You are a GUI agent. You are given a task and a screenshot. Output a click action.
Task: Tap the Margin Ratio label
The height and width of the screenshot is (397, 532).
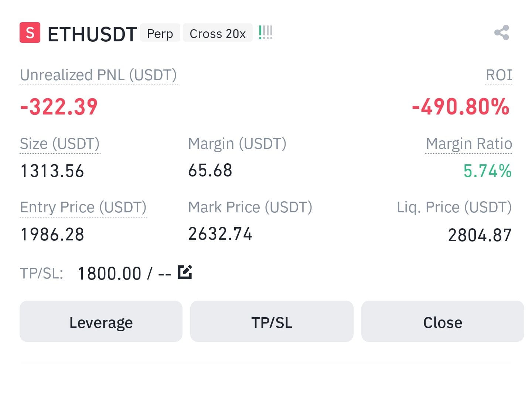point(469,144)
